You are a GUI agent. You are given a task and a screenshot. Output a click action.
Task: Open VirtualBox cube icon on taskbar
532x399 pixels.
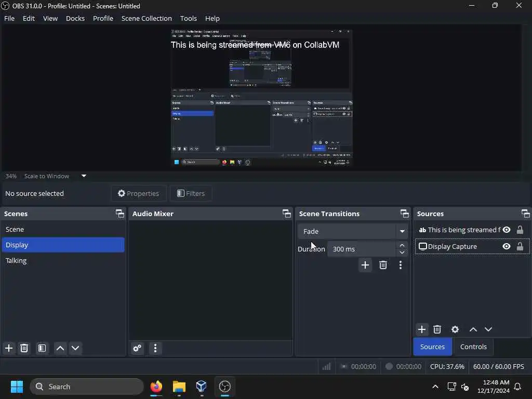[x=202, y=387]
